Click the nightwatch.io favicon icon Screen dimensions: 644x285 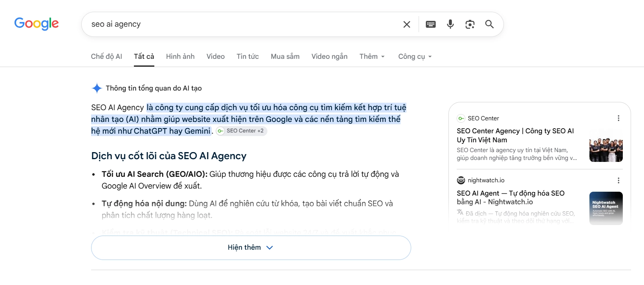(461, 180)
